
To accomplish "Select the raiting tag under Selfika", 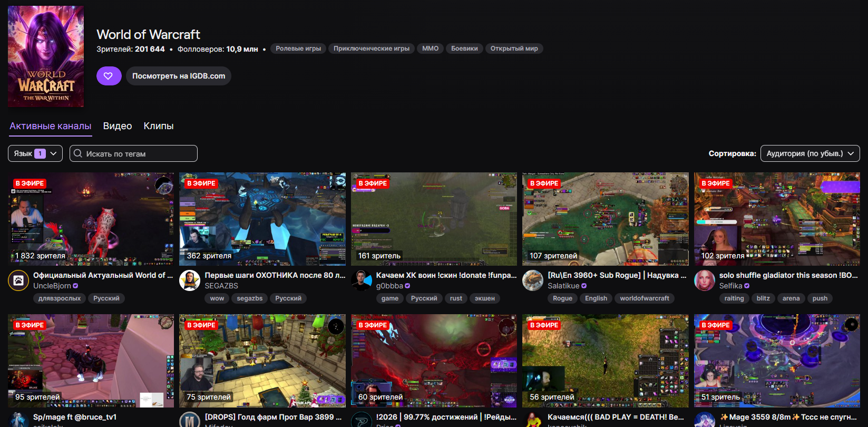I will (x=734, y=298).
